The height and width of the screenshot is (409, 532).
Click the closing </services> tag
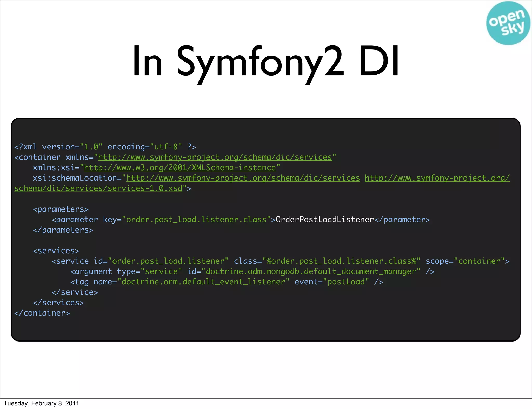pos(58,303)
